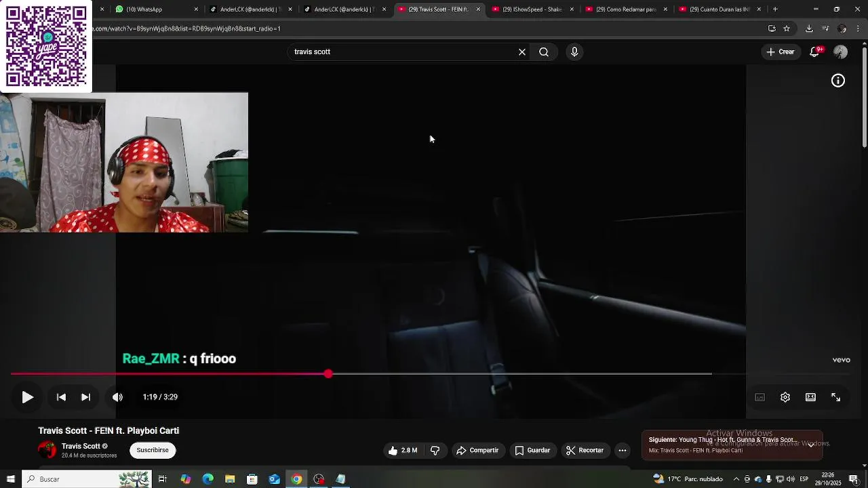Open Task View on the taskbar
Viewport: 868px width, 488px height.
pyautogui.click(x=163, y=479)
